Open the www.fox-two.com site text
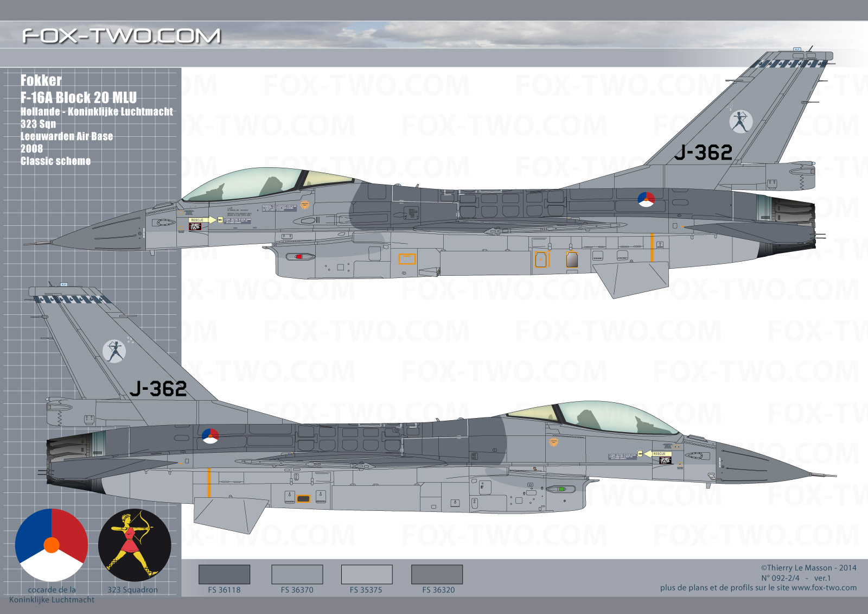 [824, 587]
